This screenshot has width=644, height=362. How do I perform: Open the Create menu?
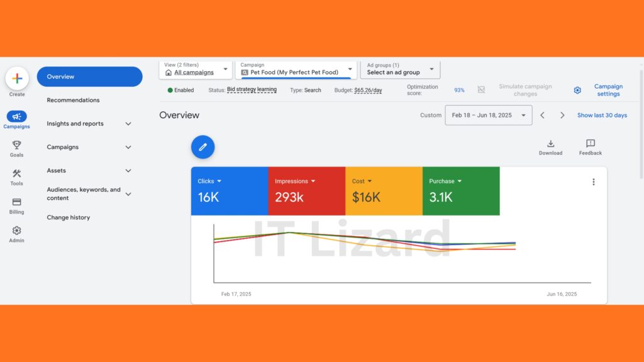click(x=16, y=81)
